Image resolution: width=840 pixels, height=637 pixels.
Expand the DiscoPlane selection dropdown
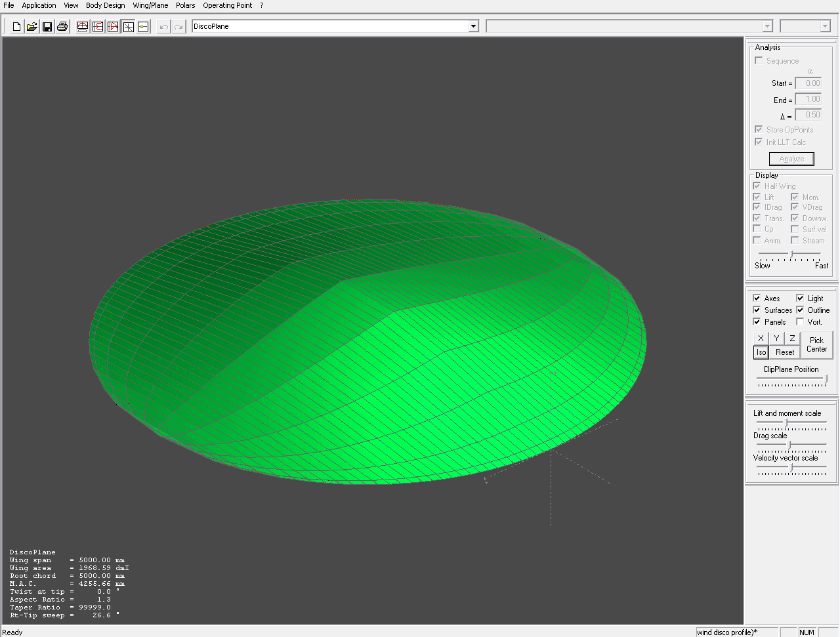[473, 27]
